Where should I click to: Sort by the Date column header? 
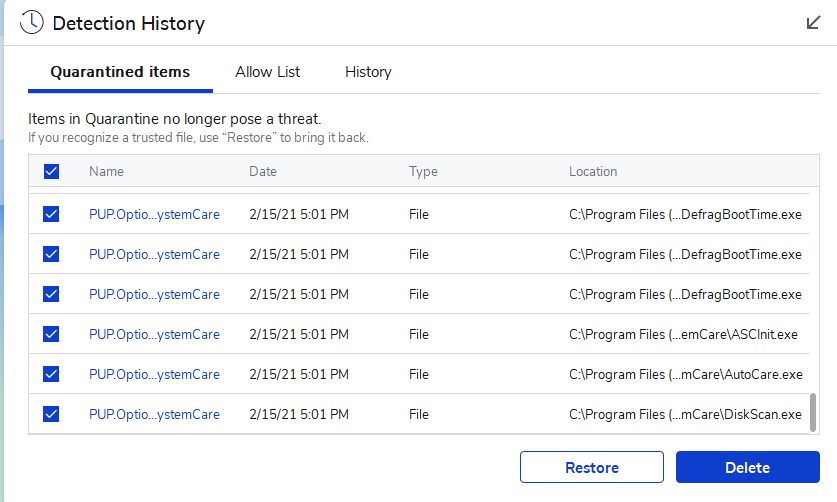[263, 172]
